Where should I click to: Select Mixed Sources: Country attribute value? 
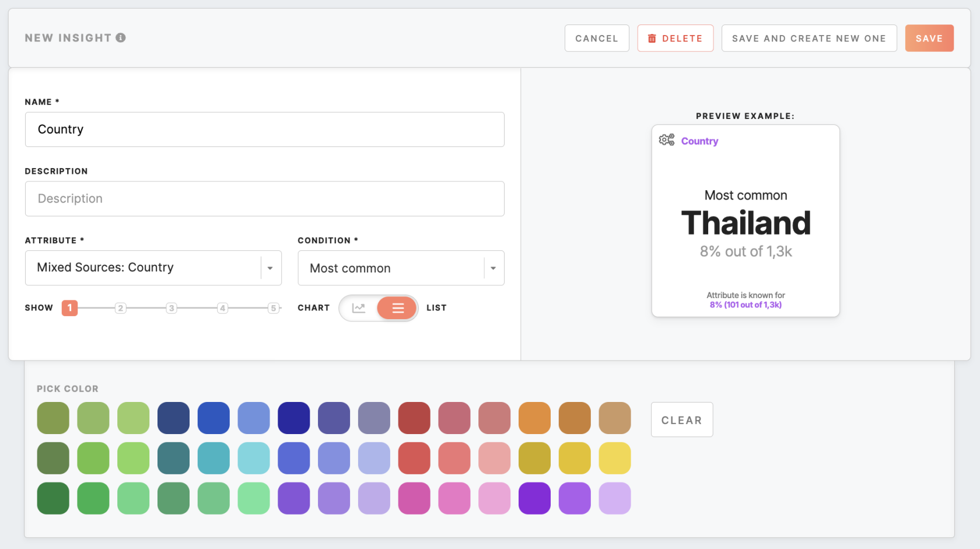pos(105,267)
